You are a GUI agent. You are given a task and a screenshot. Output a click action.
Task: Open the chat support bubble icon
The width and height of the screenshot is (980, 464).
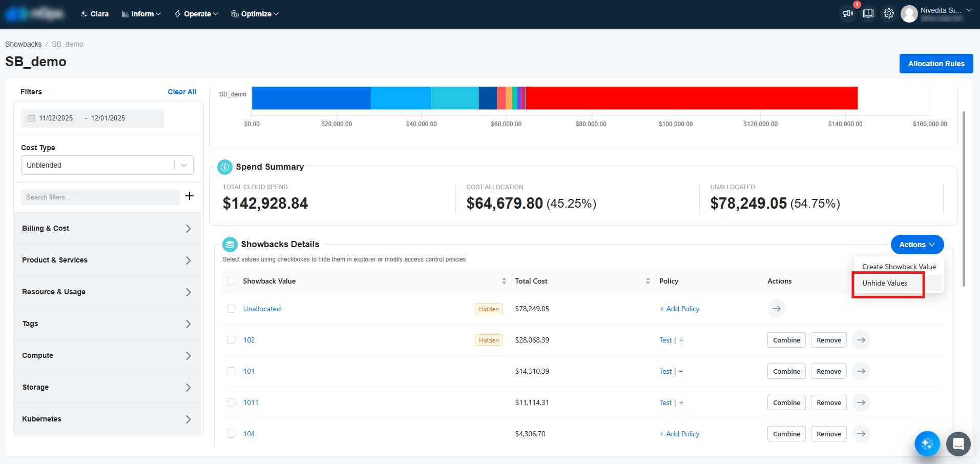tap(958, 443)
